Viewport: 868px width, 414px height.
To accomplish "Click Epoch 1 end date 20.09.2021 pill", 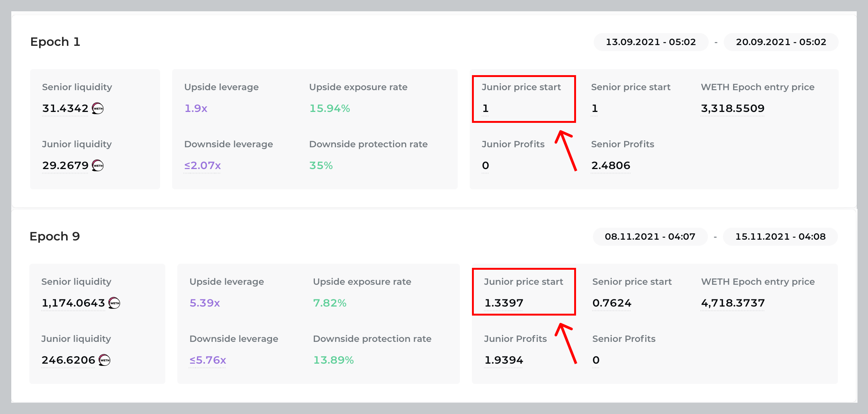I will click(780, 42).
